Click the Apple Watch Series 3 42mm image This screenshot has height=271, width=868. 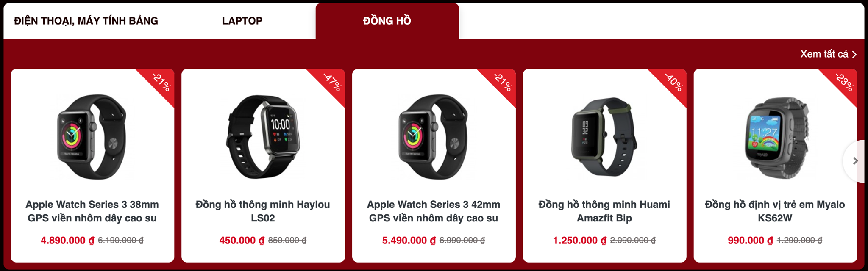(x=434, y=136)
